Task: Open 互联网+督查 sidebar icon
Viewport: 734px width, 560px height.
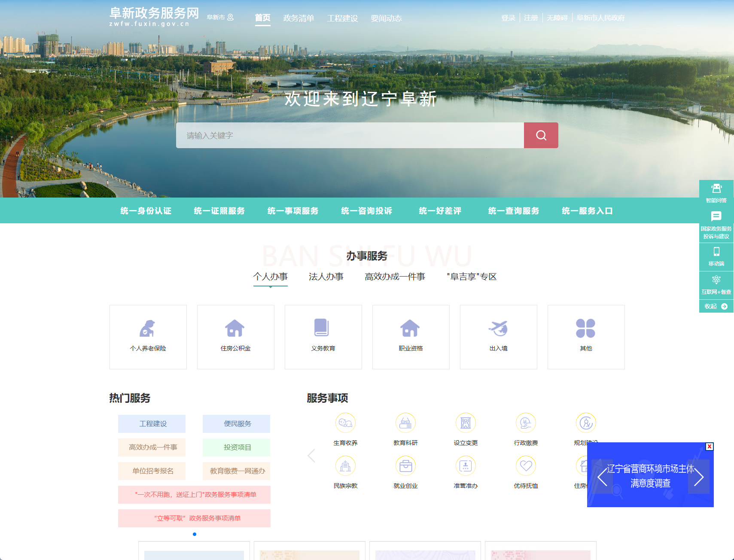Action: tap(716, 280)
